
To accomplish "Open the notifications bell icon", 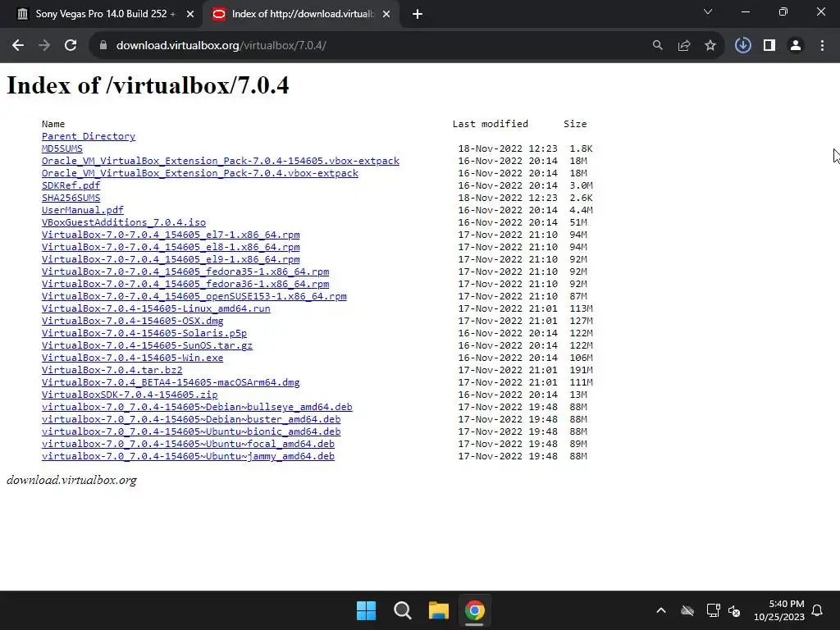I will (x=817, y=610).
